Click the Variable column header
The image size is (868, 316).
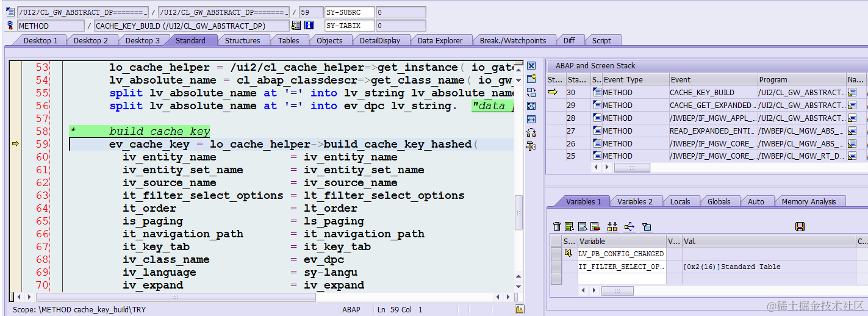[x=622, y=241]
